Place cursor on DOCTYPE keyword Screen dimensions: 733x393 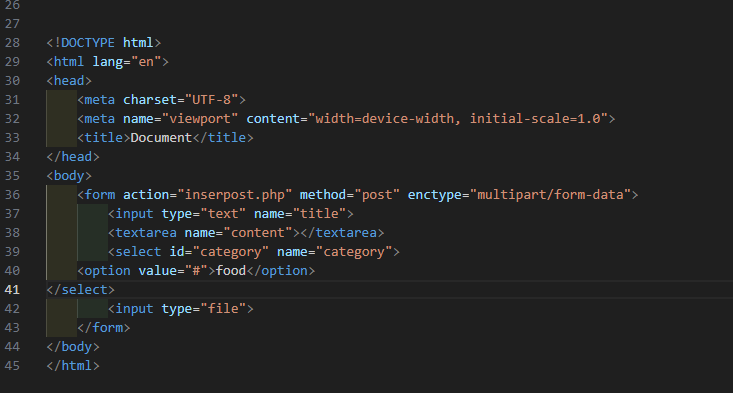click(88, 43)
